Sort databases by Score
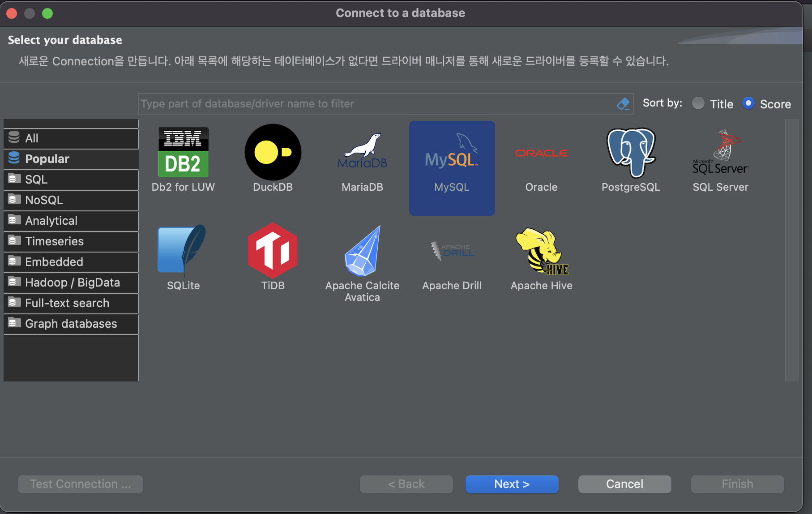 748,103
